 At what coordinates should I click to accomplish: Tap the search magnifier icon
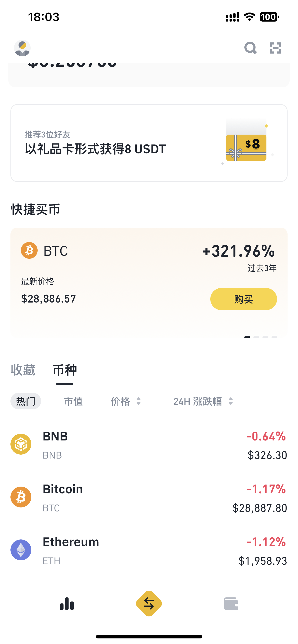click(250, 48)
